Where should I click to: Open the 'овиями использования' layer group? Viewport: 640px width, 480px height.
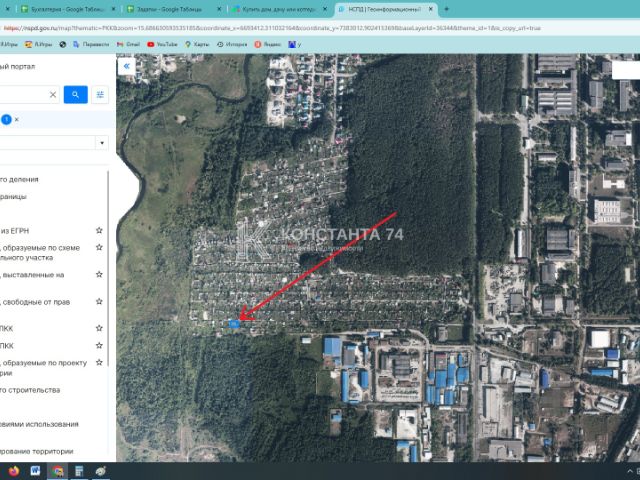(39, 424)
